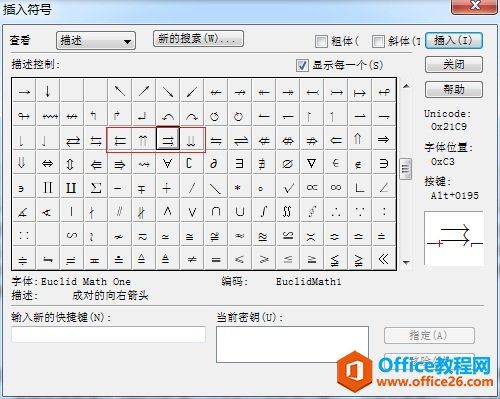The image size is (500, 399).
Task: Toggle the 粗体 bold checkbox
Action: (321, 41)
